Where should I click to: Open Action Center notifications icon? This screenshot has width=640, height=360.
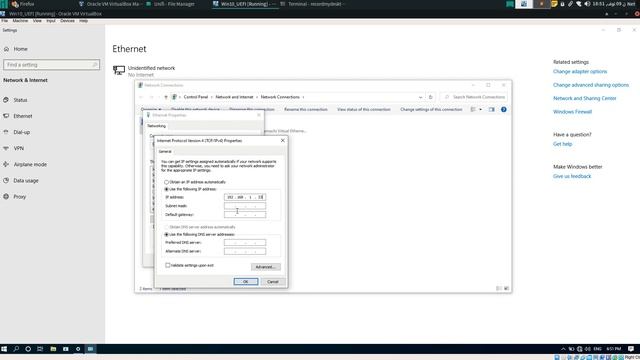[x=631, y=349]
